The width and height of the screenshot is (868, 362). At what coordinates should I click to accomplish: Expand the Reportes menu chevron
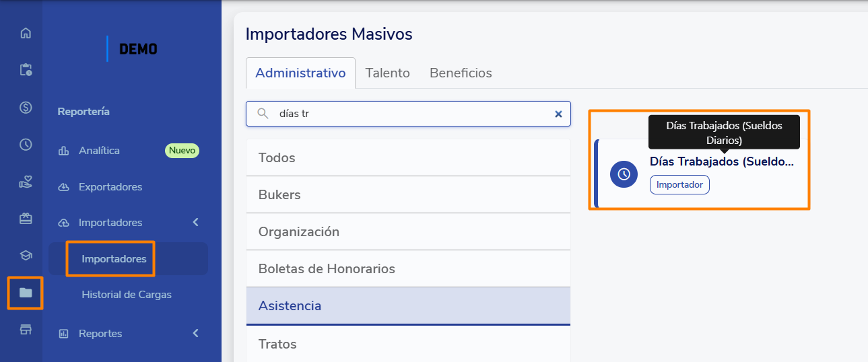click(x=195, y=333)
